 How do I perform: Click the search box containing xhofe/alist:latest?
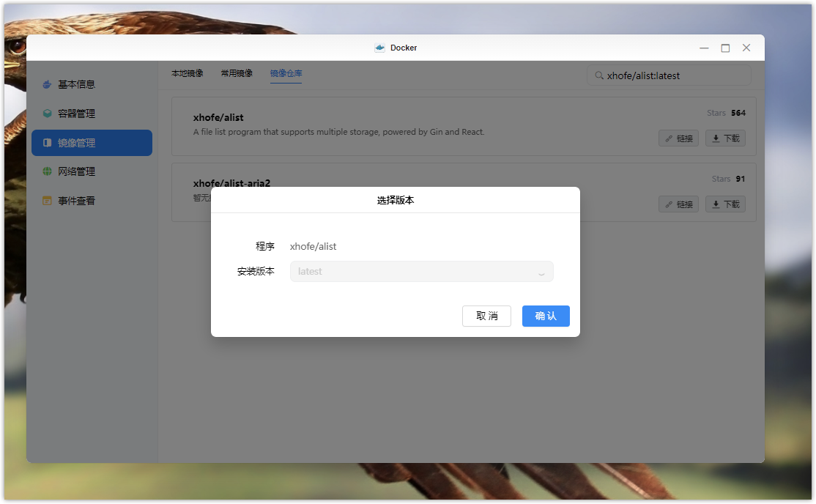(x=669, y=75)
